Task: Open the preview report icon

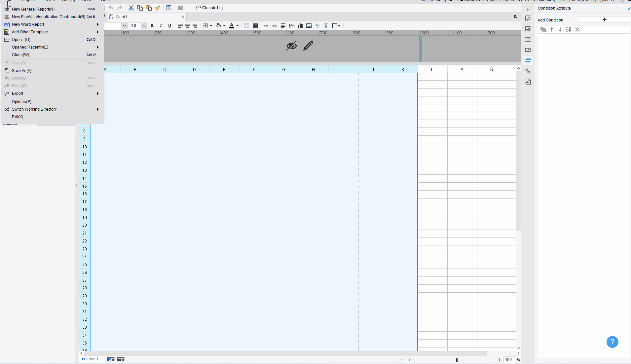Action: coord(169,8)
